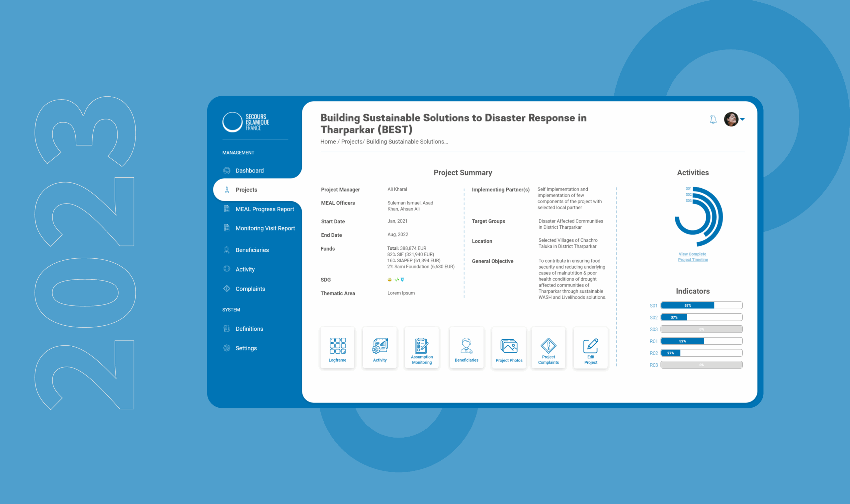Viewport: 850px width, 504px height.
Task: Open the Project Photos card
Action: pos(509,348)
